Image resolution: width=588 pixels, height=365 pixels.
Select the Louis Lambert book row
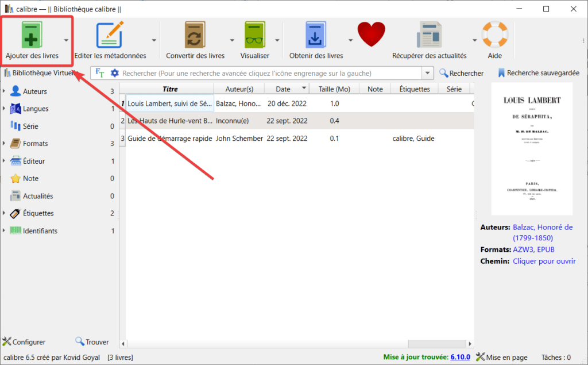(x=297, y=103)
